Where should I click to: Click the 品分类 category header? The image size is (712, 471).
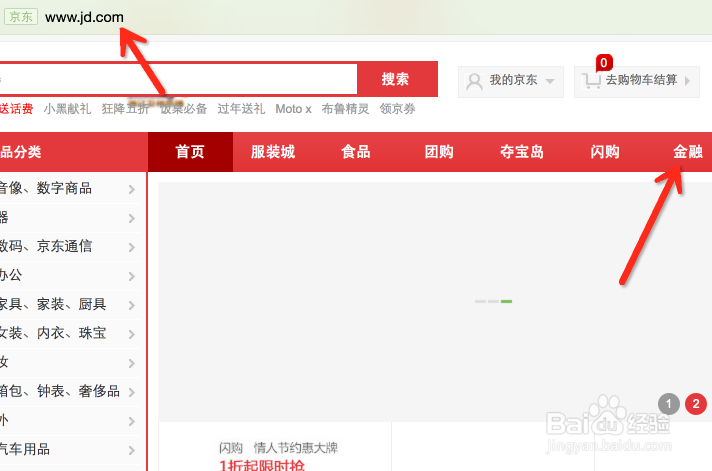pyautogui.click(x=21, y=152)
